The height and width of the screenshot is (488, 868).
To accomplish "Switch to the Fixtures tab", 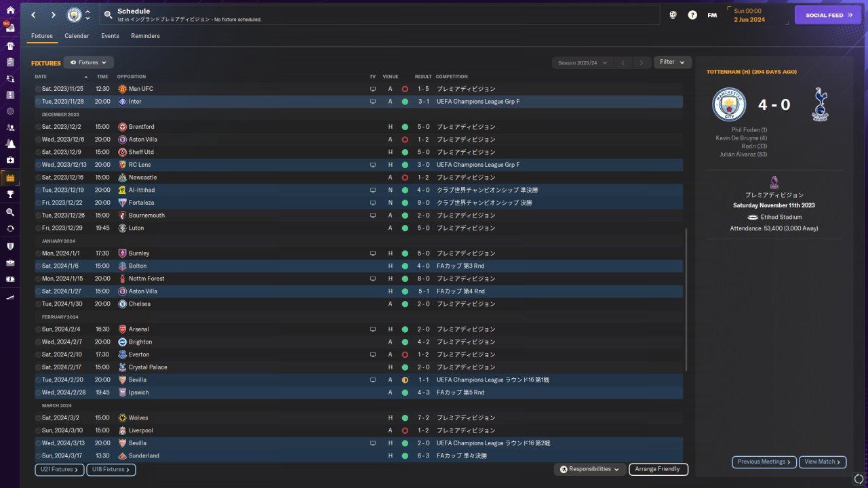I will tap(42, 36).
